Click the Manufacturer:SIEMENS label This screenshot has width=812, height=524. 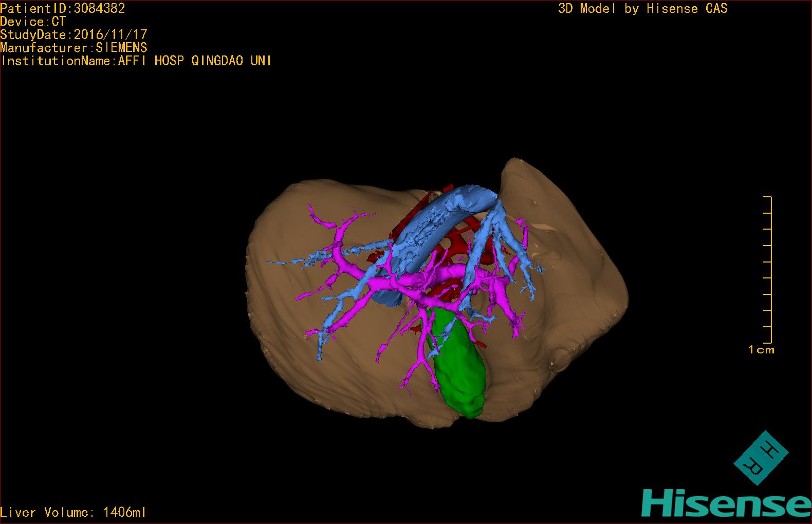coord(74,48)
